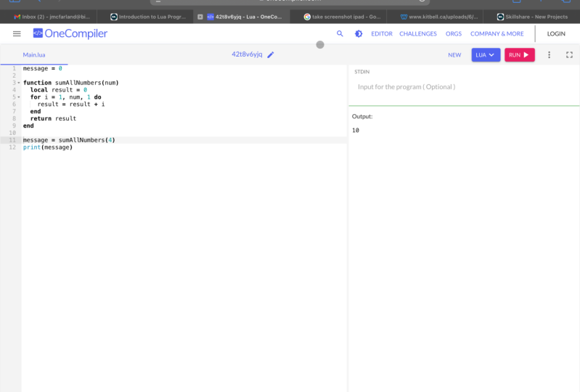
Task: Open the EDITOR menu item
Action: point(382,33)
